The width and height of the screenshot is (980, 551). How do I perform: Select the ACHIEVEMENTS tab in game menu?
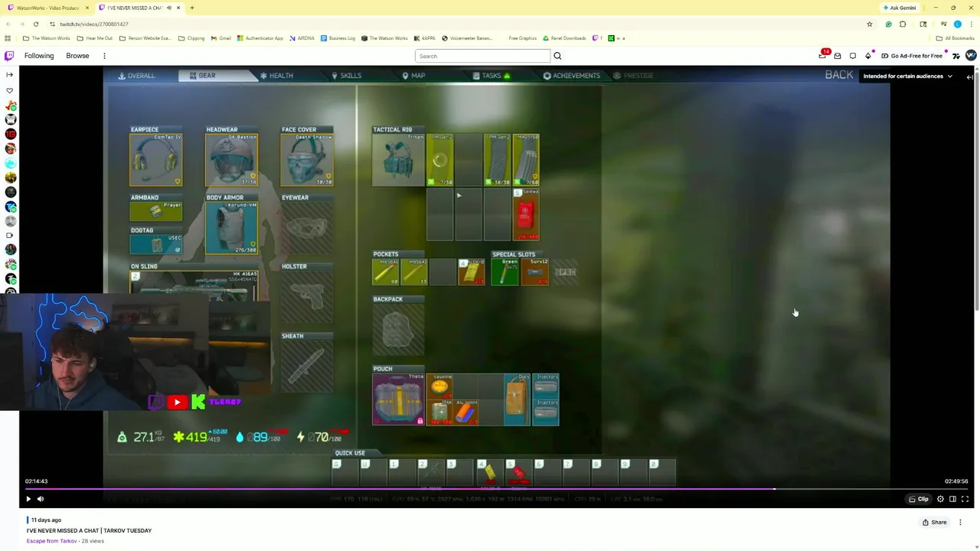pyautogui.click(x=572, y=76)
